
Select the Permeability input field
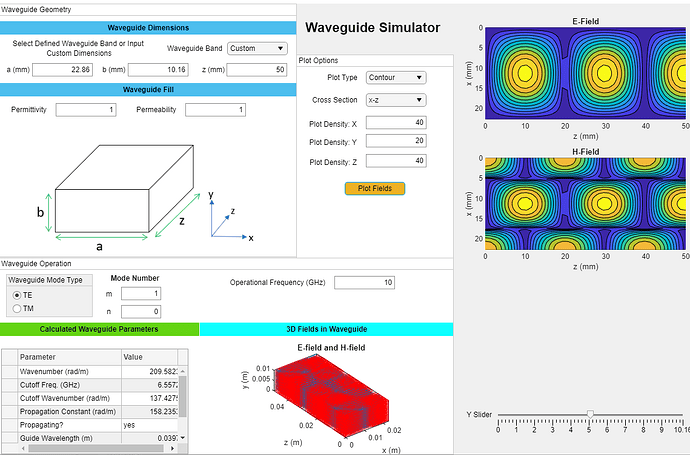point(214,109)
